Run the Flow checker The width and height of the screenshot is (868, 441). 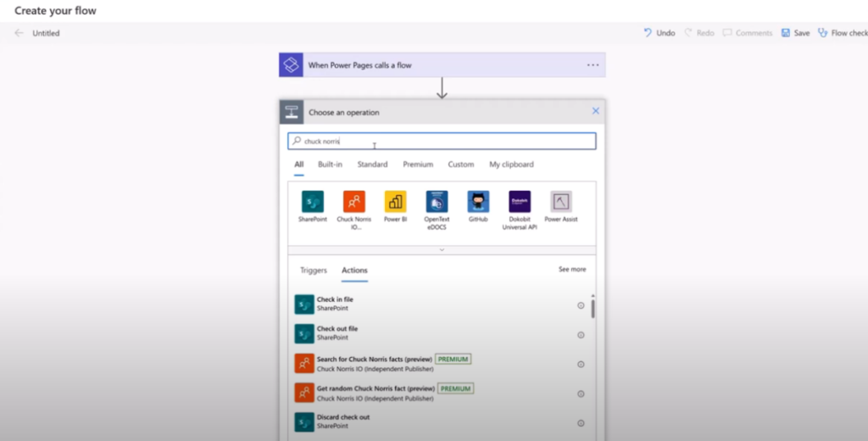[843, 33]
